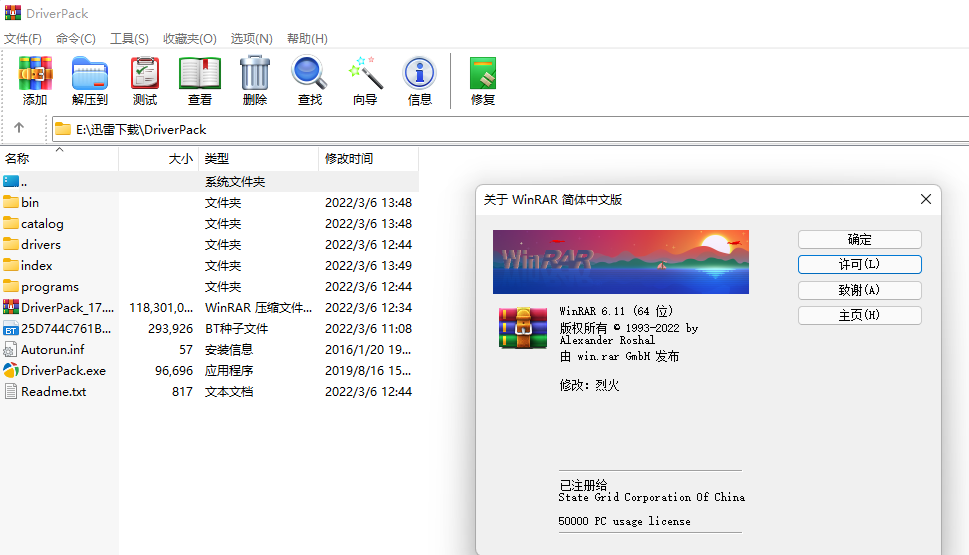Click the 文本文档 type cell
Image resolution: width=969 pixels, height=555 pixels.
[229, 392]
